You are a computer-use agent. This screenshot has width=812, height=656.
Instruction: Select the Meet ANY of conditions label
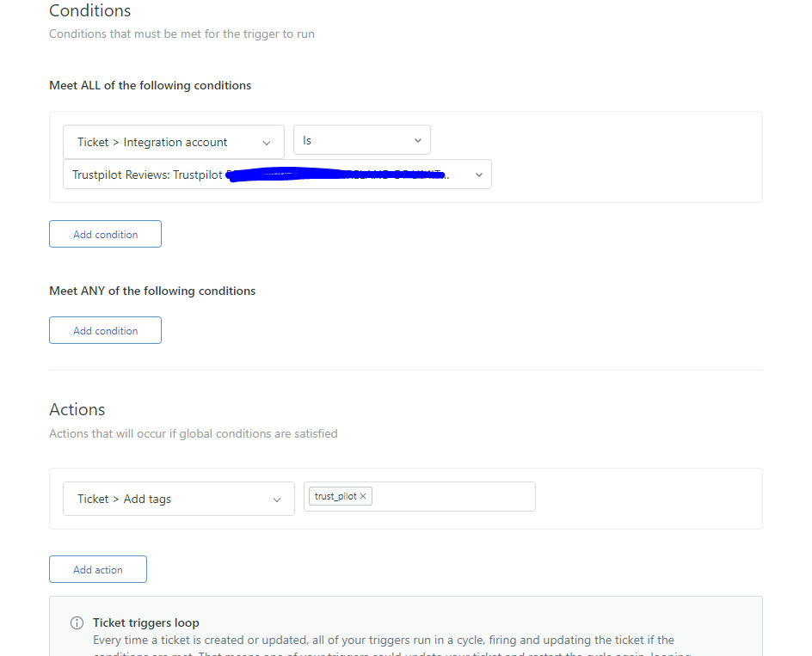tap(152, 291)
